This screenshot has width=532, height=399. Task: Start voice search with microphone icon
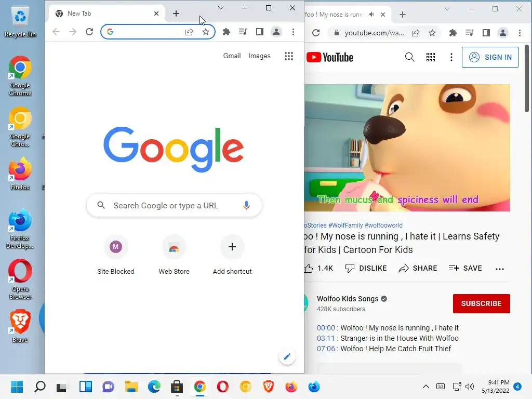246,205
